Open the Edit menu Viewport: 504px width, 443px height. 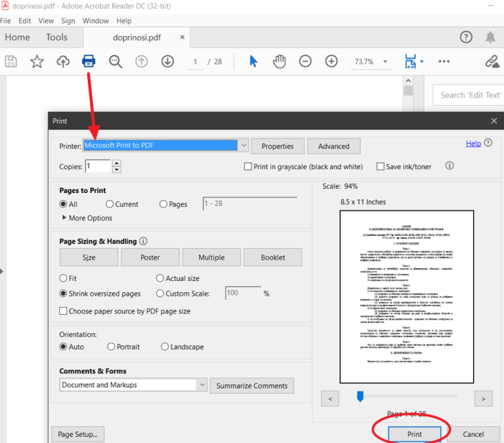tap(25, 21)
